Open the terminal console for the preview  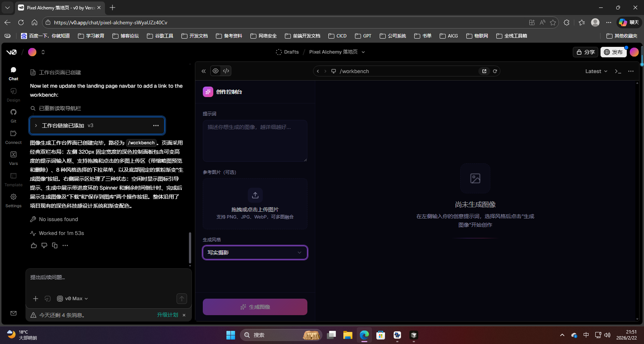pyautogui.click(x=619, y=71)
